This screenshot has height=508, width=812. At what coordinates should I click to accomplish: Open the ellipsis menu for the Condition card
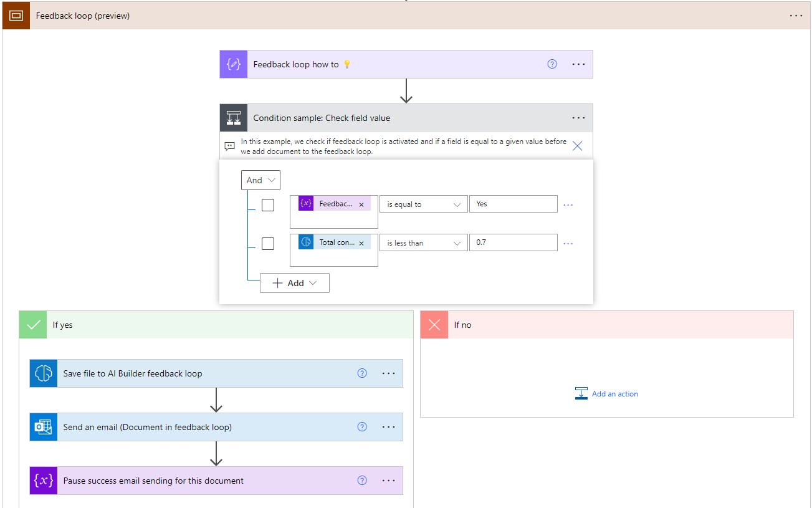pos(578,118)
